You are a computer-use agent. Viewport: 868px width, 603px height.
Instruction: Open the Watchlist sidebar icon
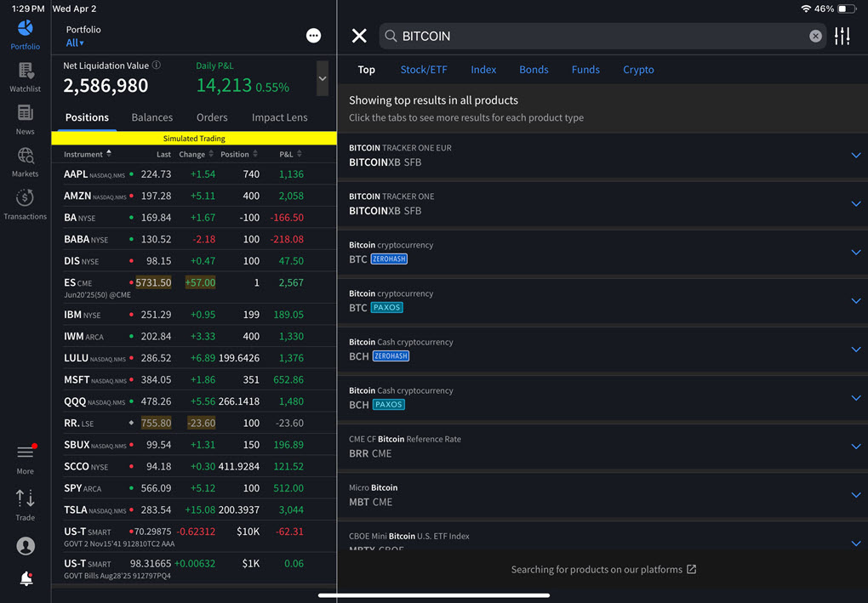pyautogui.click(x=26, y=72)
